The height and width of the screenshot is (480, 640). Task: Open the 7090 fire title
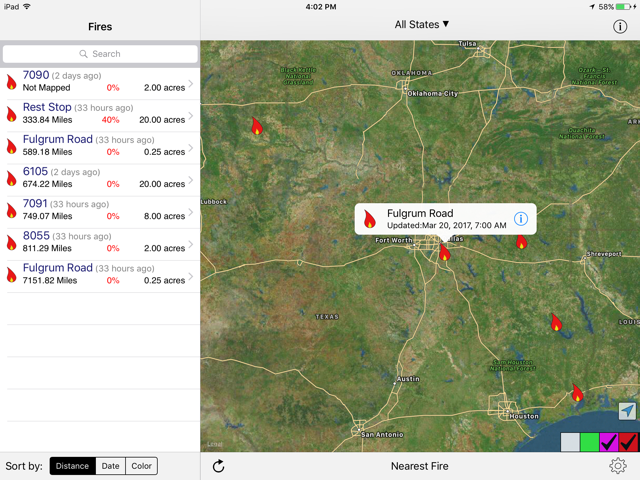pyautogui.click(x=36, y=75)
